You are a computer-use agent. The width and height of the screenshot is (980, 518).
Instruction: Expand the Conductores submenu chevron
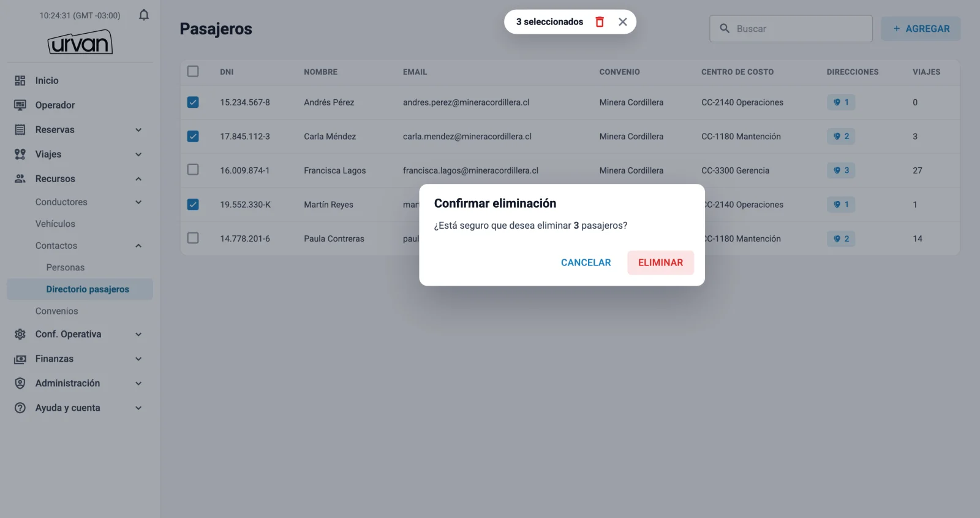[x=138, y=202]
